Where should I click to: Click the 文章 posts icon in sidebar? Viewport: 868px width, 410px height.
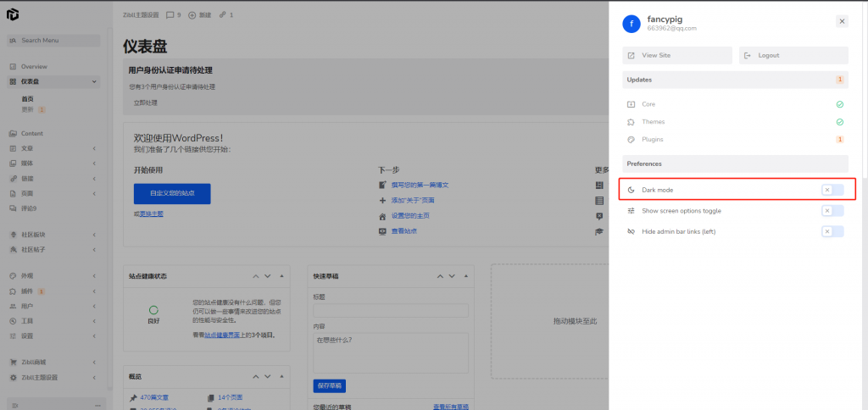coord(13,148)
